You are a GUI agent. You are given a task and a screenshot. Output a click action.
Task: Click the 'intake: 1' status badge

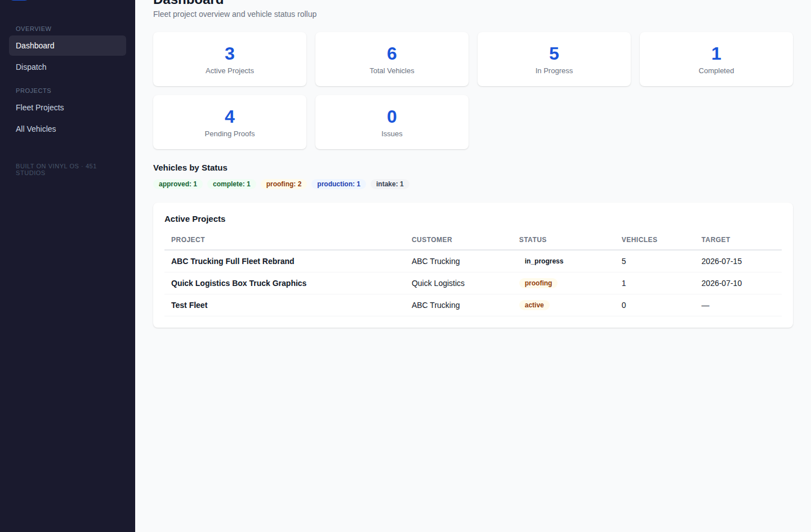(x=390, y=184)
